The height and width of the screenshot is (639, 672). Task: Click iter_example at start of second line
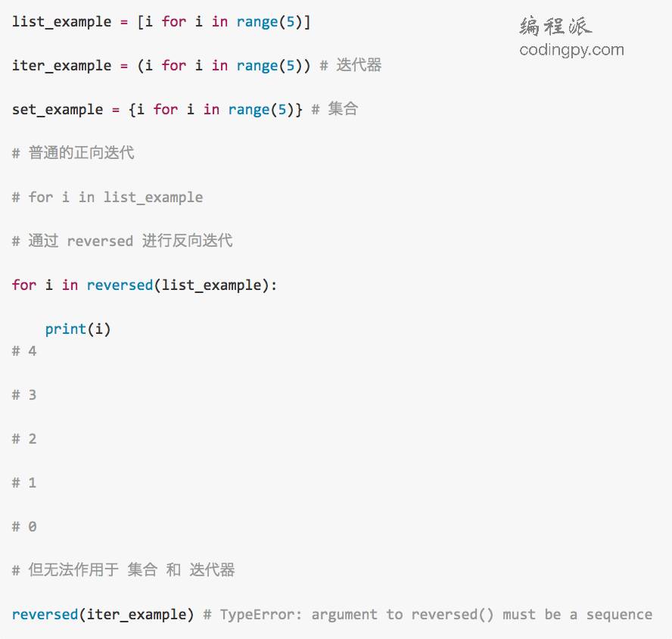[x=62, y=66]
